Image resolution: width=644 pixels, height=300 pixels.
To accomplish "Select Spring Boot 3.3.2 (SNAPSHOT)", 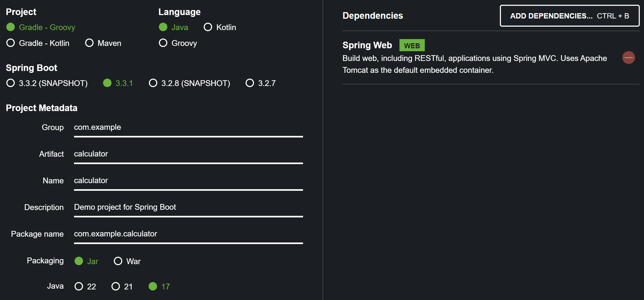I will (x=11, y=83).
